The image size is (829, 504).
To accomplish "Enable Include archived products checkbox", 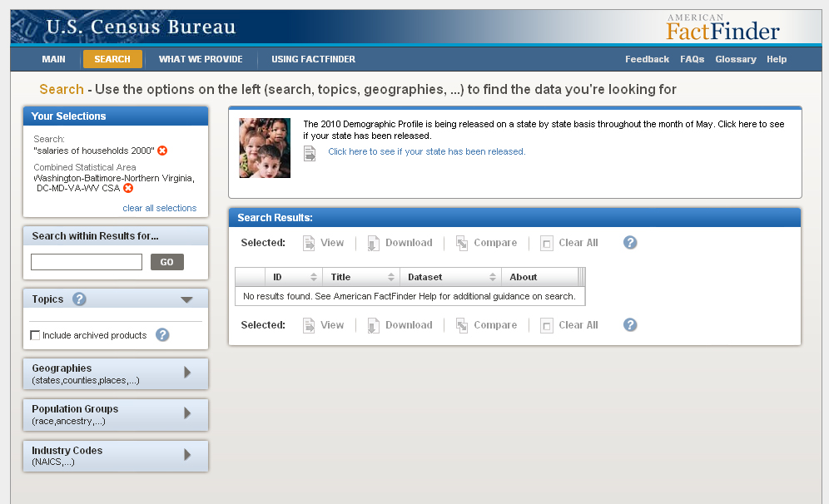I will (36, 335).
